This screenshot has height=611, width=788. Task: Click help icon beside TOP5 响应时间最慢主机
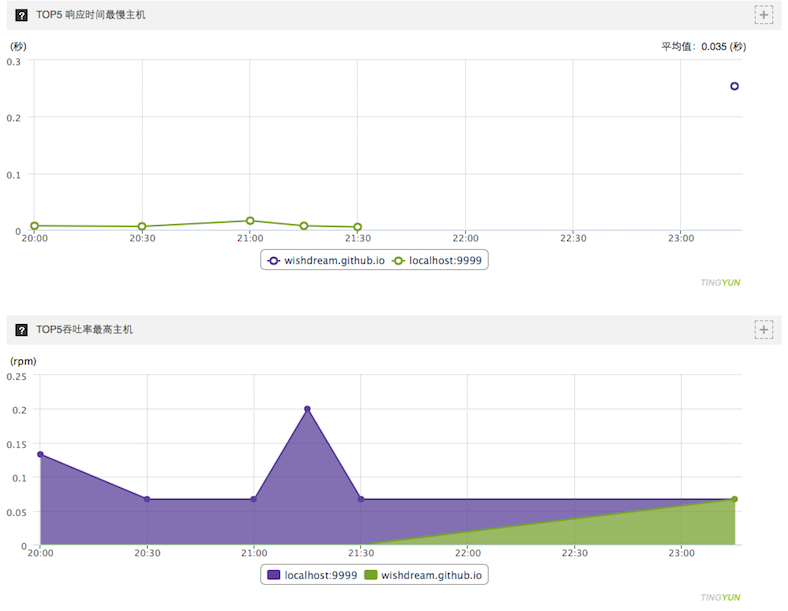tap(21, 15)
